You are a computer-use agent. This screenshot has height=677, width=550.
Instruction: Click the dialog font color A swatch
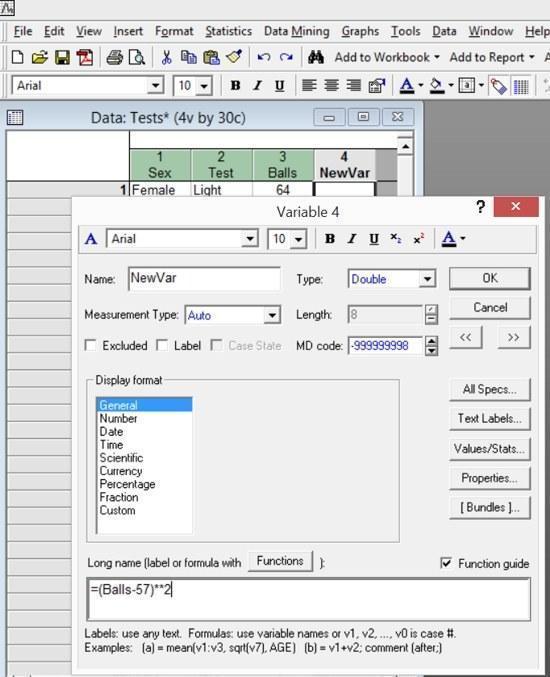(449, 238)
